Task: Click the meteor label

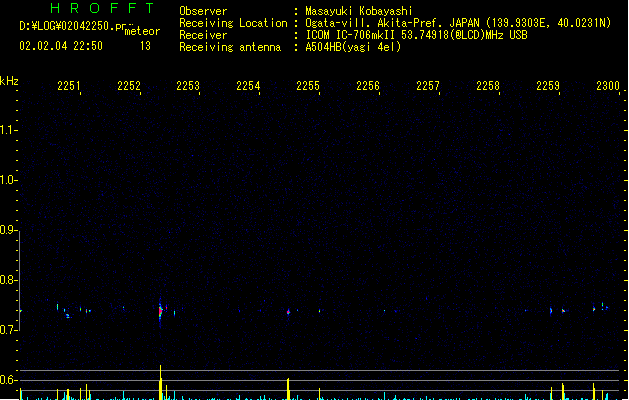Action: click(142, 31)
